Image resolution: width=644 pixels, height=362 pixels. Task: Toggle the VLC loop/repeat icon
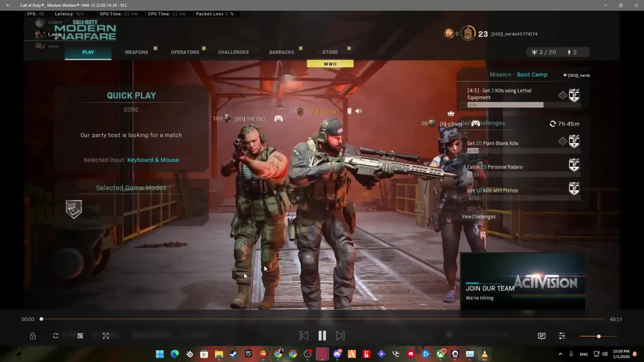click(x=56, y=336)
